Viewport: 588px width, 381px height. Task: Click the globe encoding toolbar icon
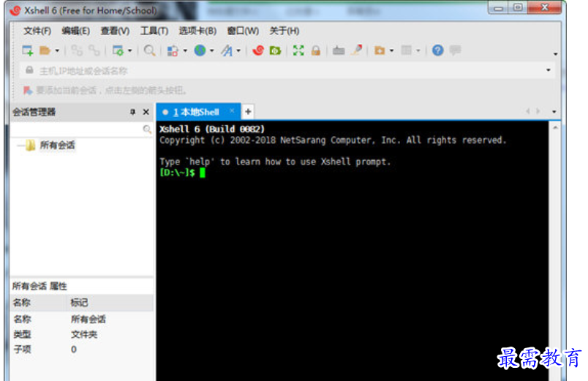[x=200, y=50]
